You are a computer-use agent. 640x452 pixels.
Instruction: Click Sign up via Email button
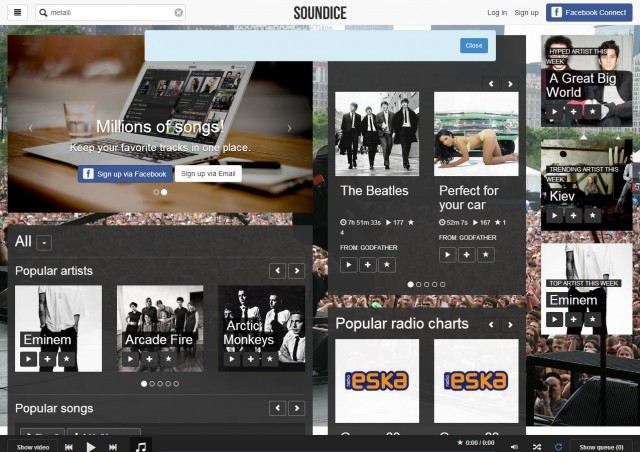[x=208, y=174]
